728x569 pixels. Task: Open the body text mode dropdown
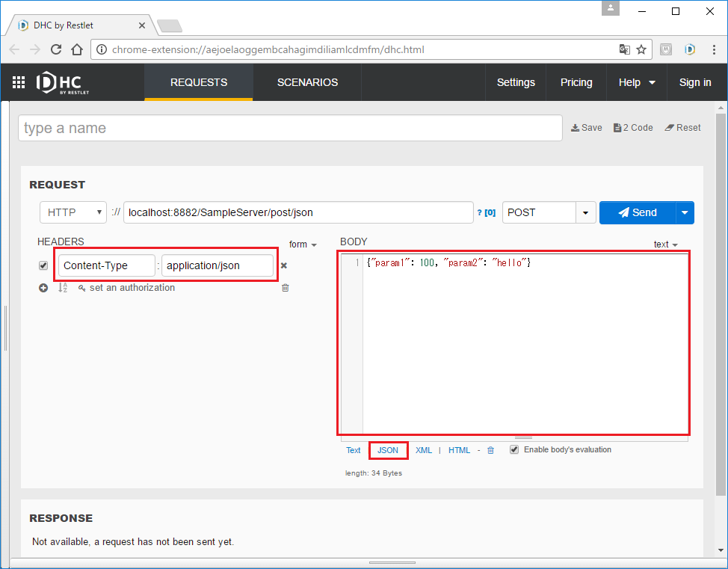pyautogui.click(x=666, y=244)
